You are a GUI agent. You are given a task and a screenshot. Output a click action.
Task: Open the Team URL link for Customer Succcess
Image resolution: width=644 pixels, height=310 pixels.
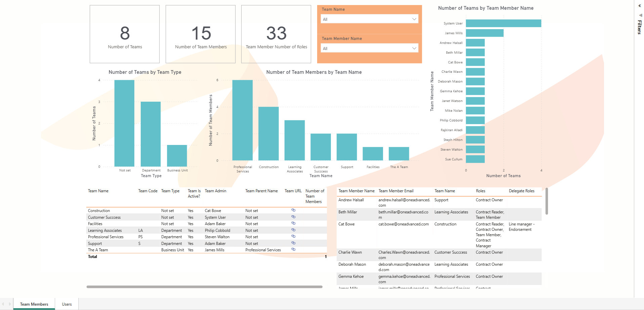click(x=293, y=217)
